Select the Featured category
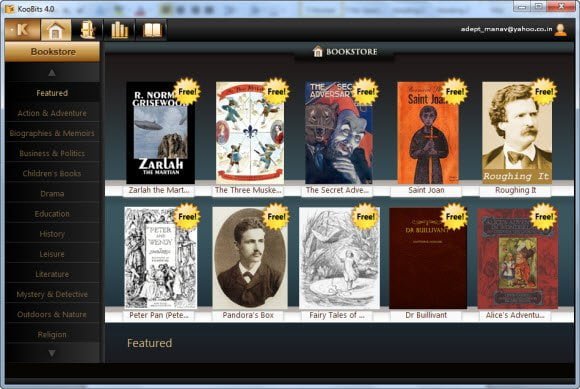The image size is (580, 389). [53, 93]
